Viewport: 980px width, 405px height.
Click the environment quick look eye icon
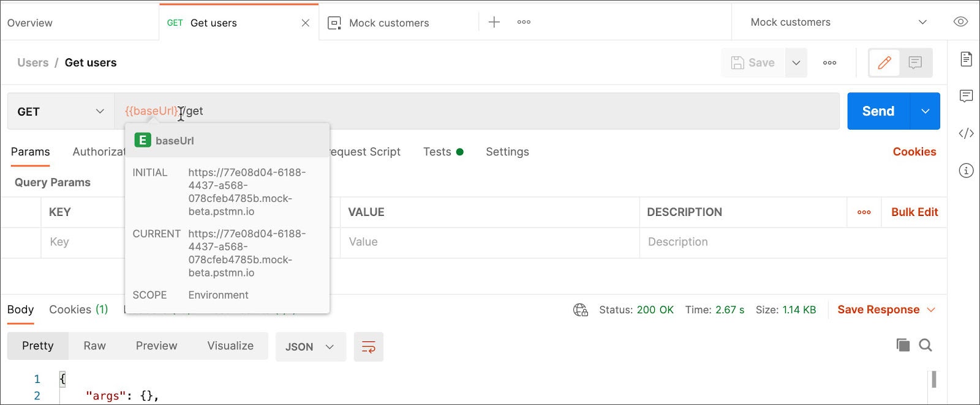[x=960, y=22]
